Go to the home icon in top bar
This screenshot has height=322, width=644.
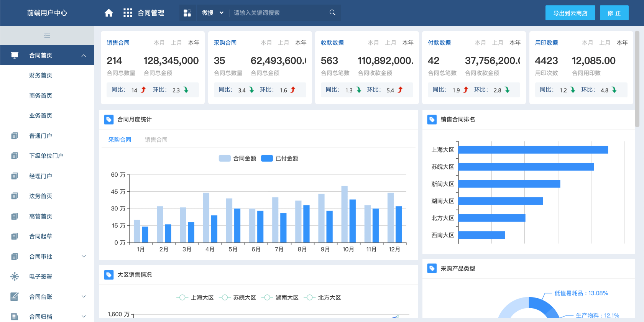[109, 13]
